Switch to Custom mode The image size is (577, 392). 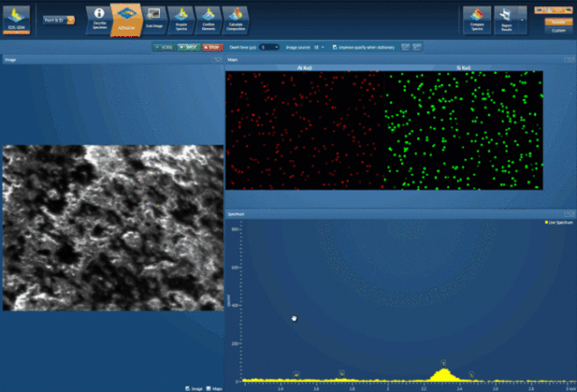[x=558, y=30]
